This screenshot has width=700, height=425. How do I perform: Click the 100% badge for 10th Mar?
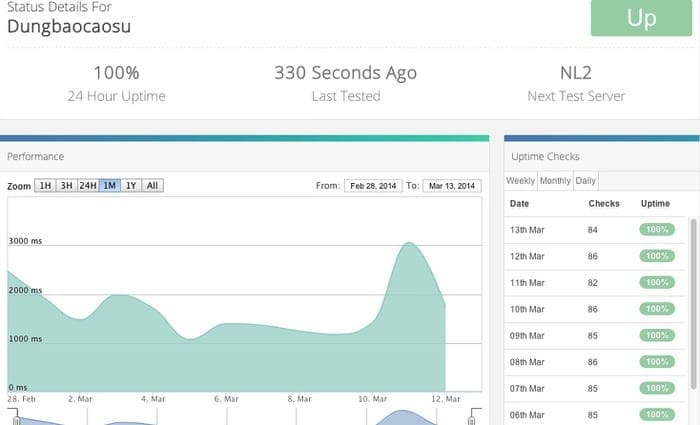pos(657,308)
